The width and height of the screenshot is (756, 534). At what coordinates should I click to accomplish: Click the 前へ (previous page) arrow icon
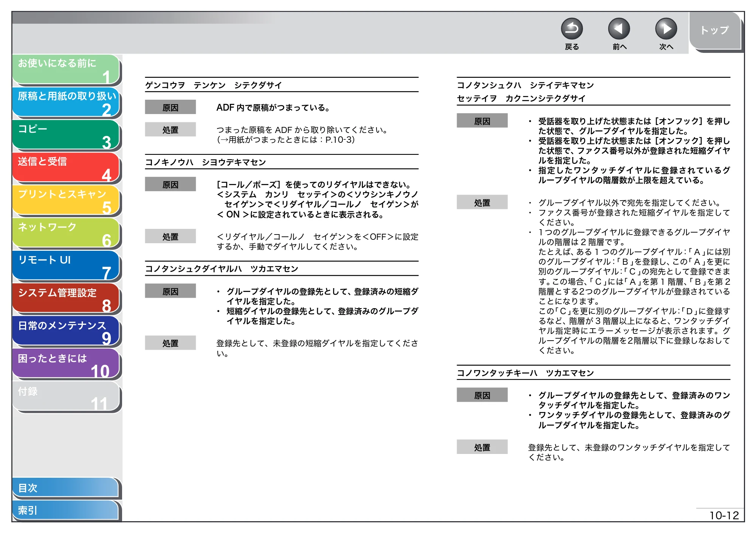pyautogui.click(x=619, y=29)
